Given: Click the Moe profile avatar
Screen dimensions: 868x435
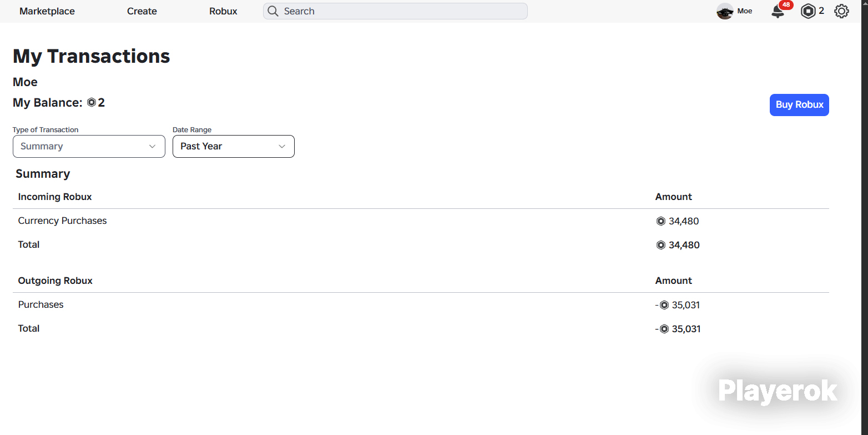Looking at the screenshot, I should click(x=725, y=11).
